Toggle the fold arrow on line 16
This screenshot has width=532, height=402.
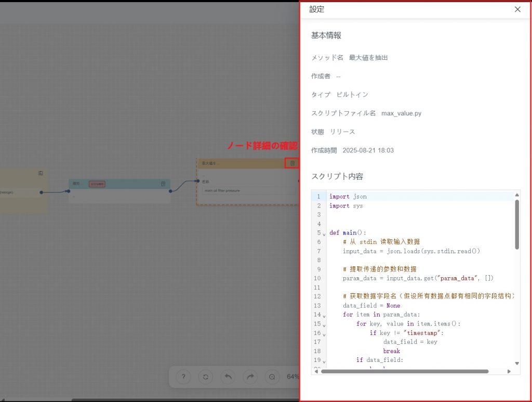coord(324,334)
